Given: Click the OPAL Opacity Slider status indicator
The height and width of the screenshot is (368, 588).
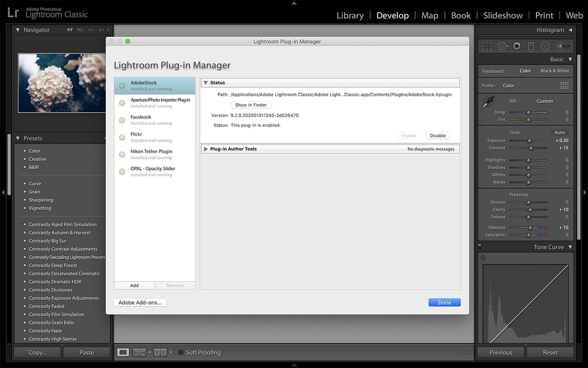Looking at the screenshot, I should click(122, 172).
